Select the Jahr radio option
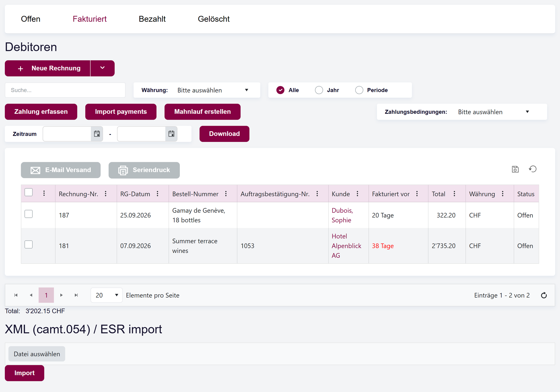560x392 pixels. tap(319, 90)
